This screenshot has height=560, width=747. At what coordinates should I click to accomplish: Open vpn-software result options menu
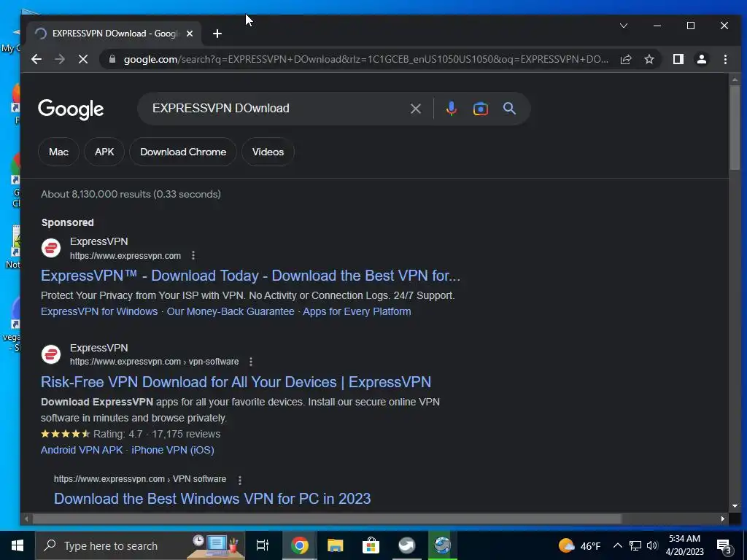[251, 362]
